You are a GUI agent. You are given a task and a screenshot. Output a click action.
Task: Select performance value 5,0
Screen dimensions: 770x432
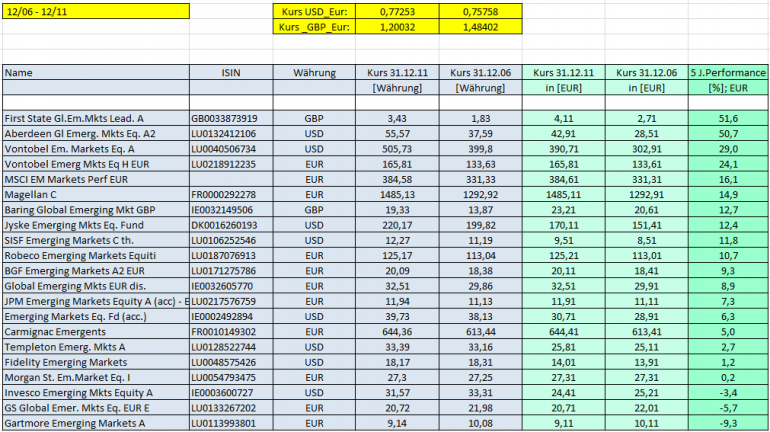728,331
